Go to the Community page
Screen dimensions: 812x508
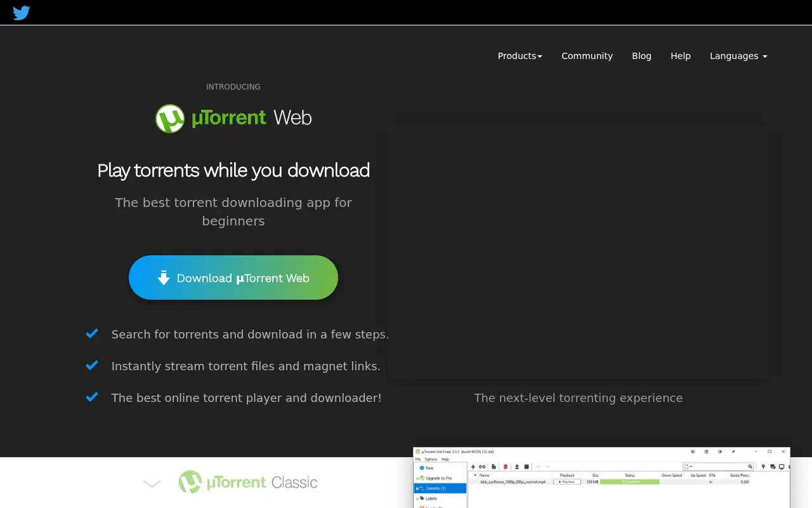587,56
